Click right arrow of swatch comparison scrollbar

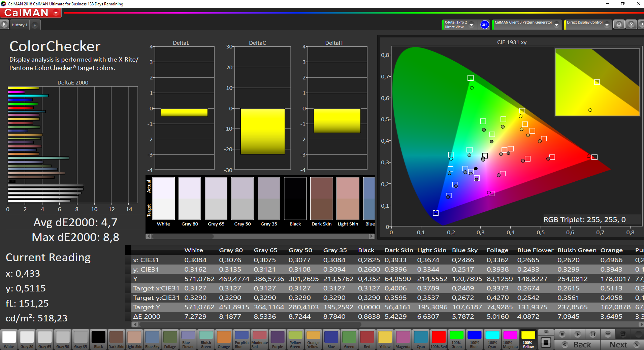(x=372, y=236)
